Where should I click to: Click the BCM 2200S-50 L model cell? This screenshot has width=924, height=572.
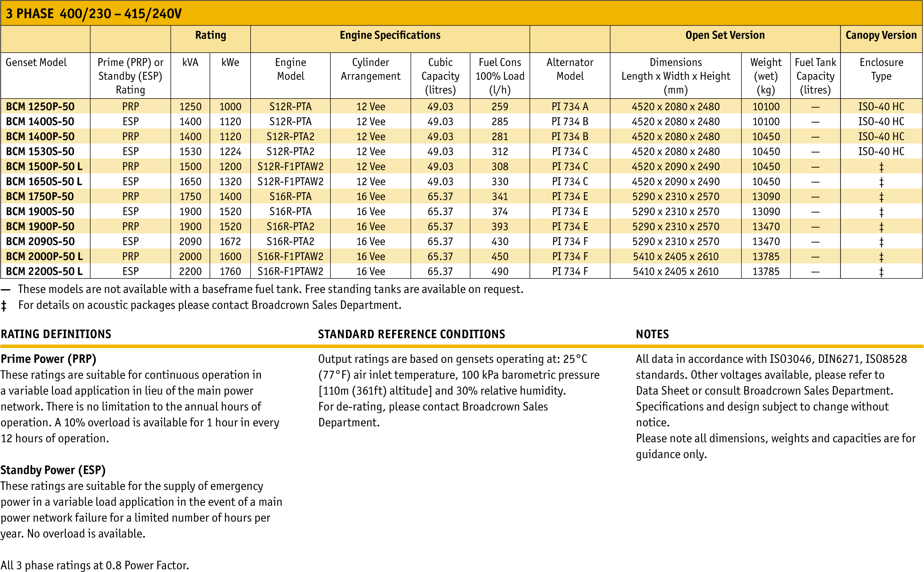[44, 271]
